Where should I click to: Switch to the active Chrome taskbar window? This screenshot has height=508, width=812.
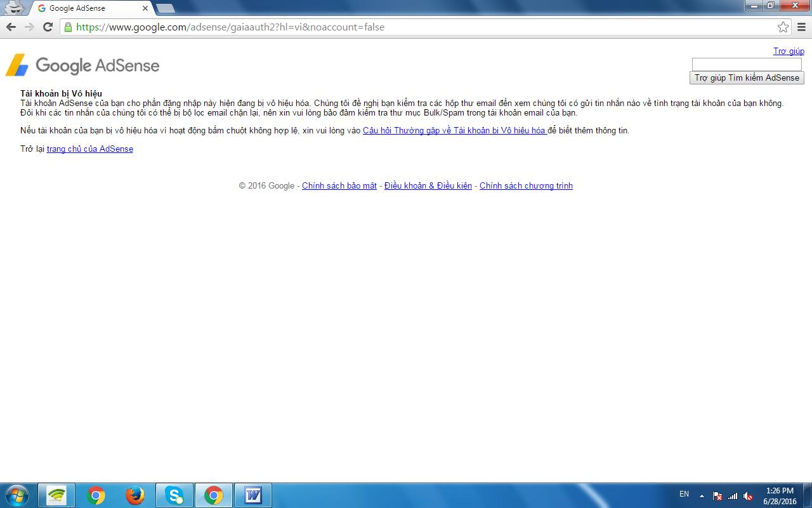[x=214, y=495]
